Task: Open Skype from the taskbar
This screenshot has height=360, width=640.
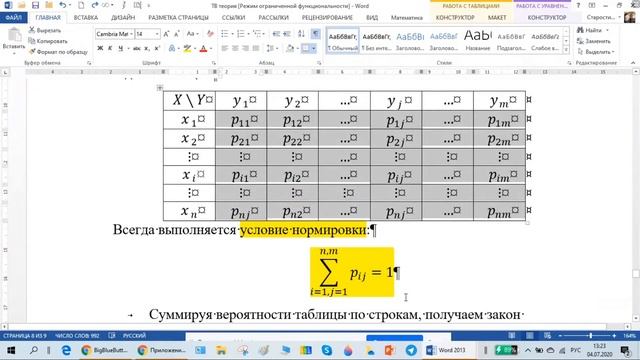Action: click(x=327, y=350)
